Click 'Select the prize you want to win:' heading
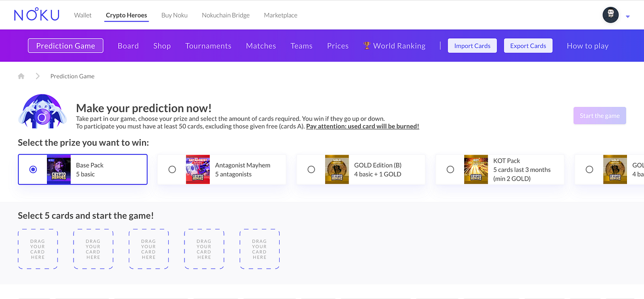Screen dimensions: 644x299 83,143
